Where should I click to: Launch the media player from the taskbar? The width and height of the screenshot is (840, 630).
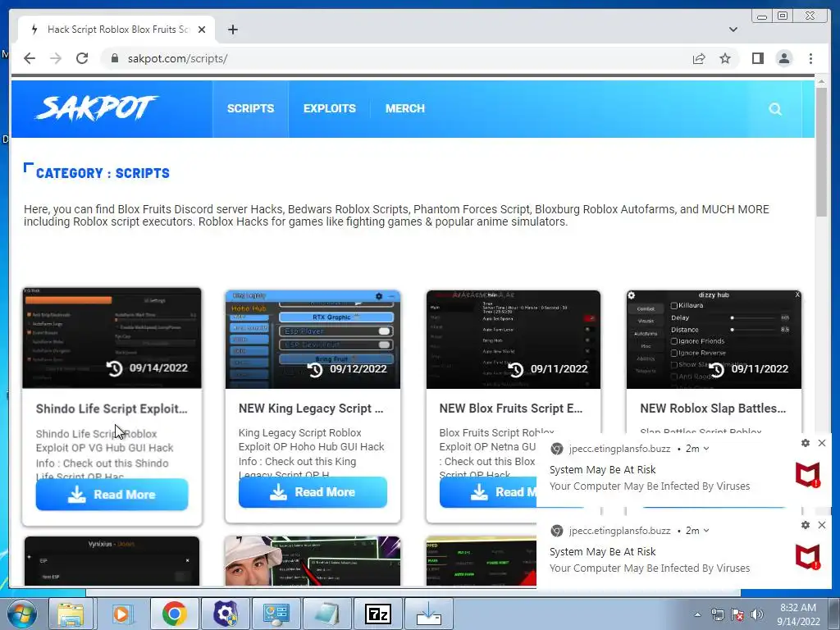(x=121, y=614)
